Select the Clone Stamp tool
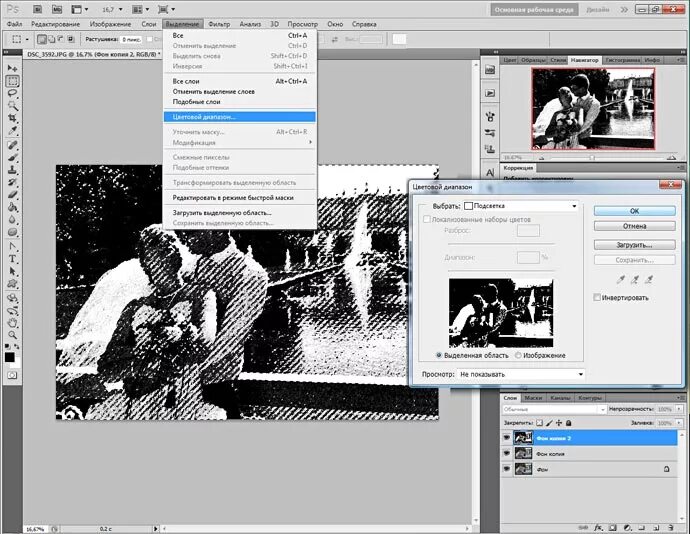The height and width of the screenshot is (534, 690). coord(12,170)
